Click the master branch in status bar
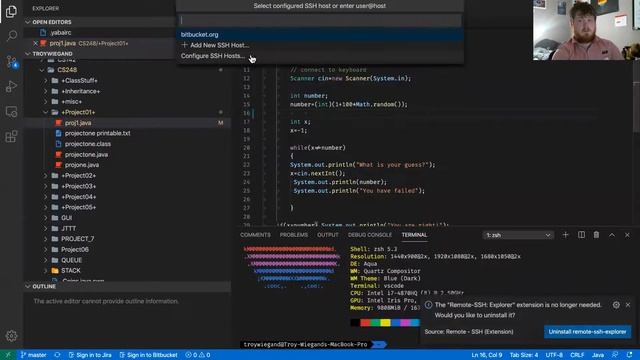The width and height of the screenshot is (640, 360). [33, 355]
